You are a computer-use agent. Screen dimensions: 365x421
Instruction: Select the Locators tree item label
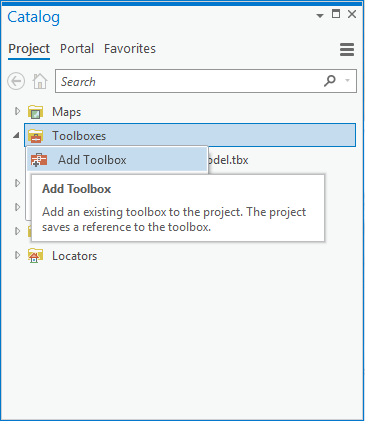coord(75,256)
